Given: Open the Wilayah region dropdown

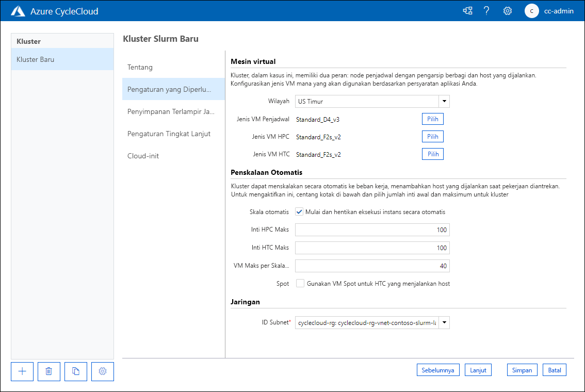Looking at the screenshot, I should [444, 101].
